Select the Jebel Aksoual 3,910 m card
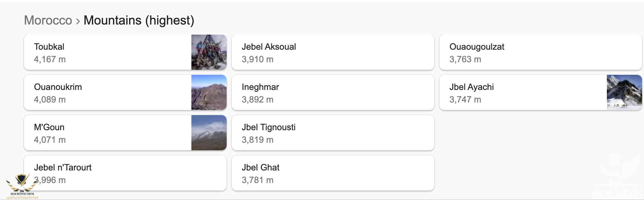 [333, 52]
